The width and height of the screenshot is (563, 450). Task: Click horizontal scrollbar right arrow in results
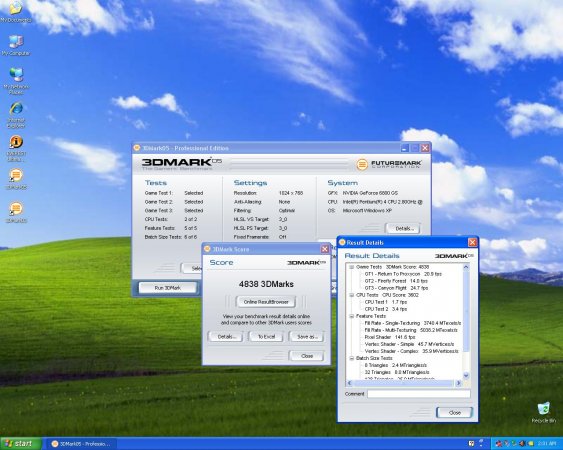coord(458,383)
